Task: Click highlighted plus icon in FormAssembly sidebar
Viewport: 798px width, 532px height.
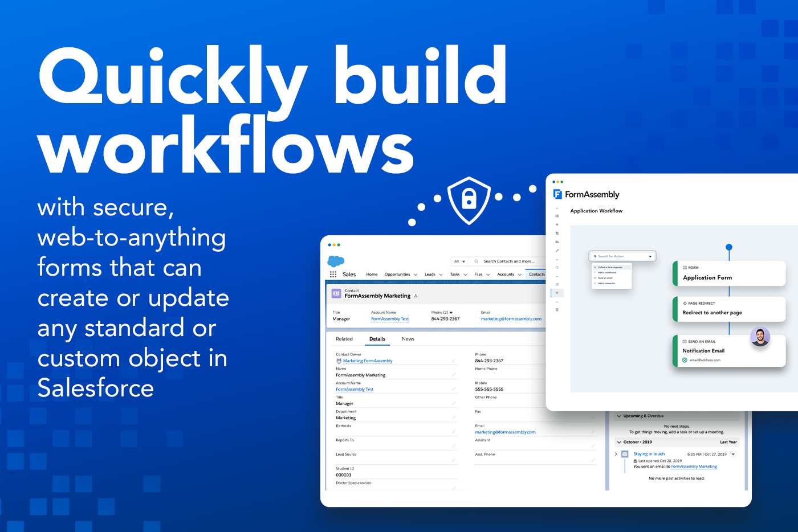Action: click(557, 293)
